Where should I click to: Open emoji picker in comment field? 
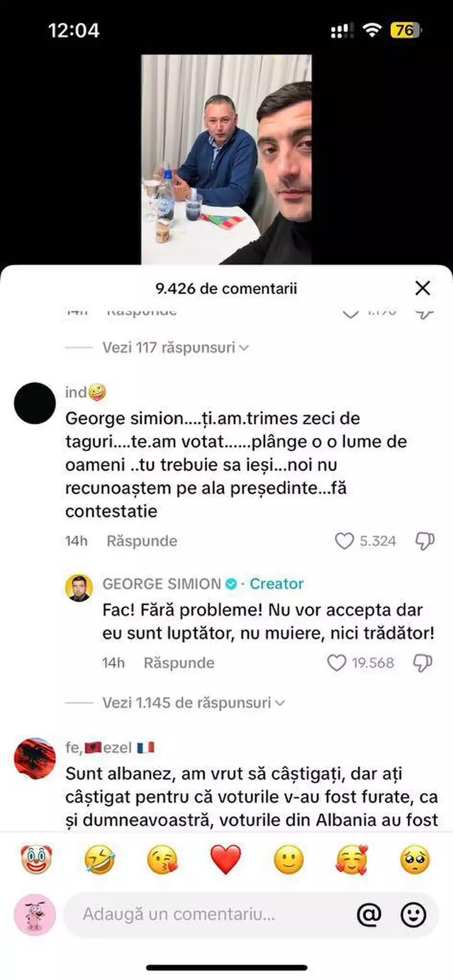413,915
